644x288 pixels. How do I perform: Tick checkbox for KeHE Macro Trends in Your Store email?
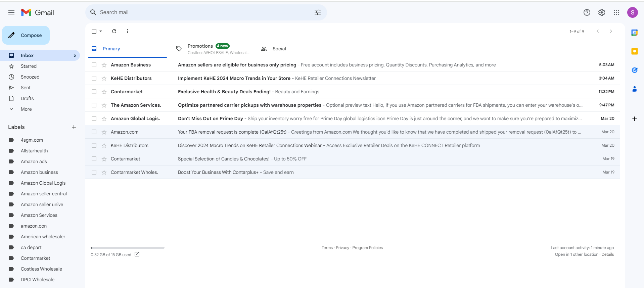pos(94,78)
